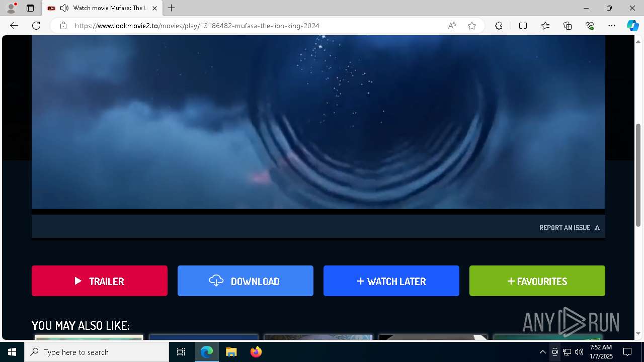Click the Meet Now tray icon
The width and height of the screenshot is (644, 362).
[x=555, y=352]
